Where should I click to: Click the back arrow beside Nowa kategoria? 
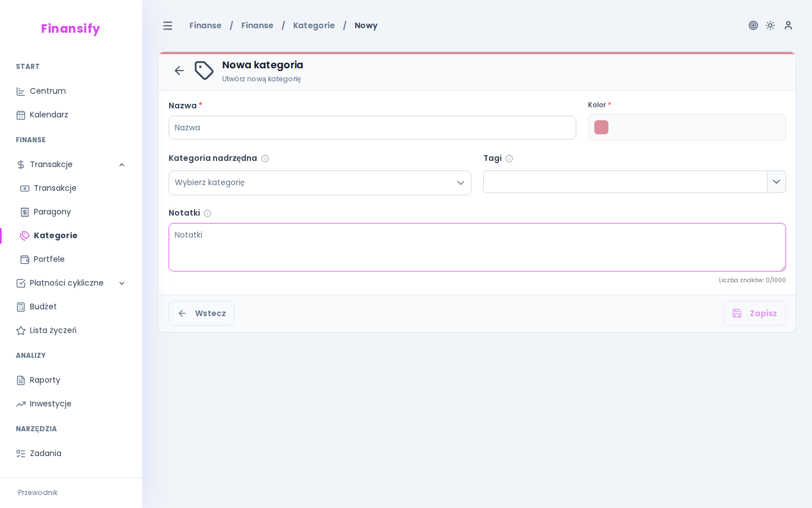(x=179, y=71)
